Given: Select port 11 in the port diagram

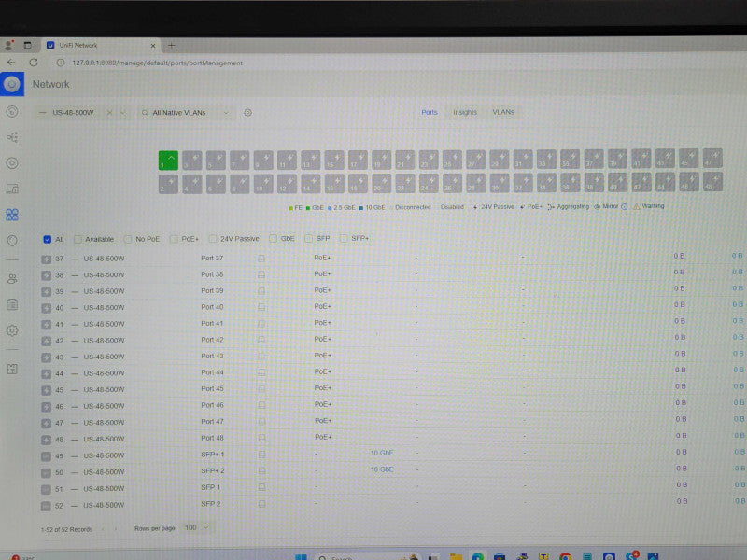Looking at the screenshot, I should tap(287, 160).
